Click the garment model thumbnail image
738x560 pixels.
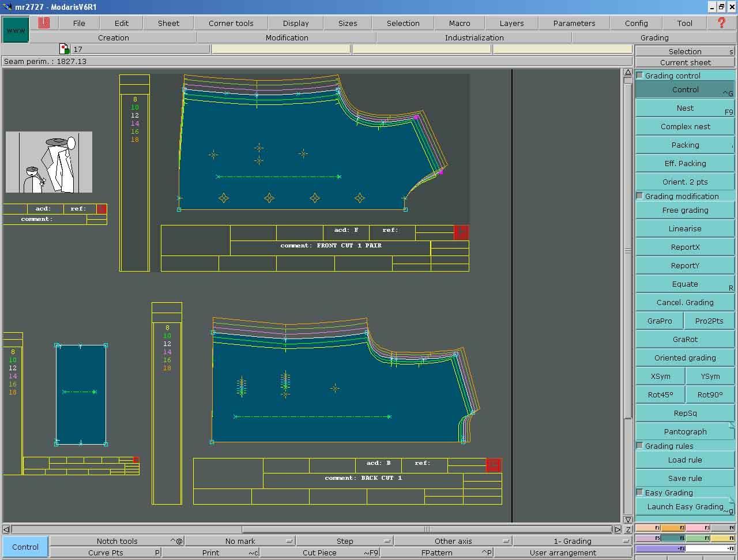point(49,162)
